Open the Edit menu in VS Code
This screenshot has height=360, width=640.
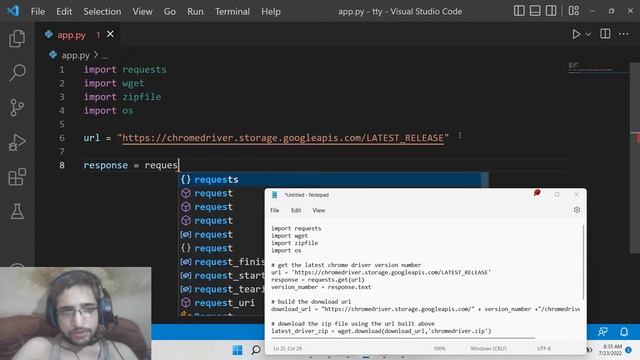tap(64, 11)
